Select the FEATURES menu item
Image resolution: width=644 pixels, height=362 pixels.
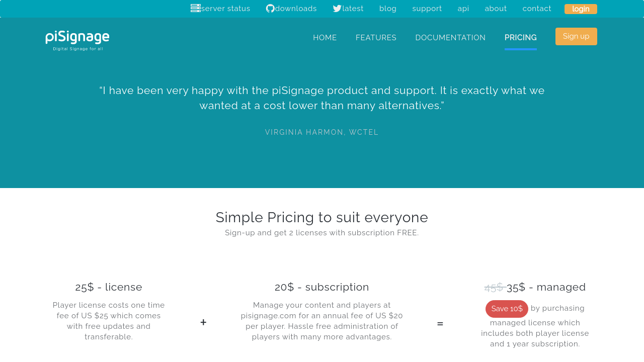coord(376,38)
